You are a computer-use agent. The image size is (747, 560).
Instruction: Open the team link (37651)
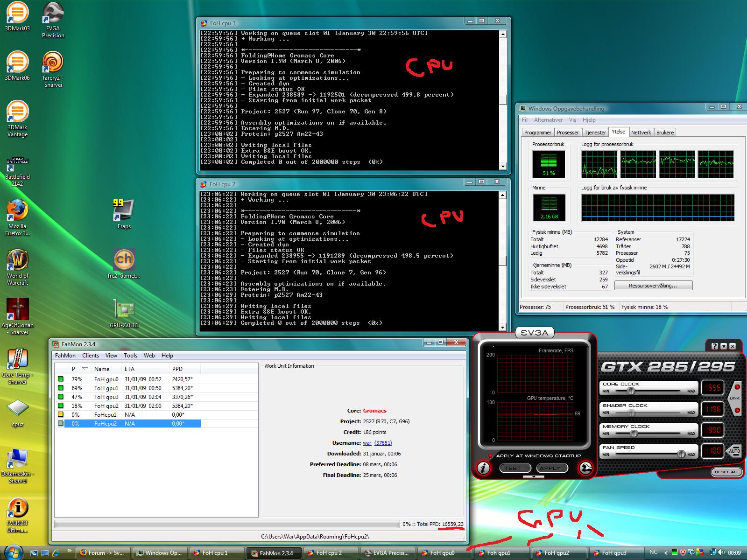383,443
